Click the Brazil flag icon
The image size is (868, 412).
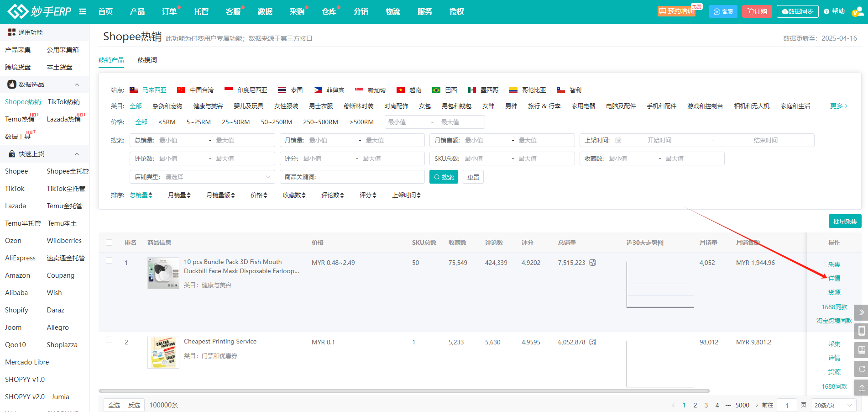pos(436,90)
